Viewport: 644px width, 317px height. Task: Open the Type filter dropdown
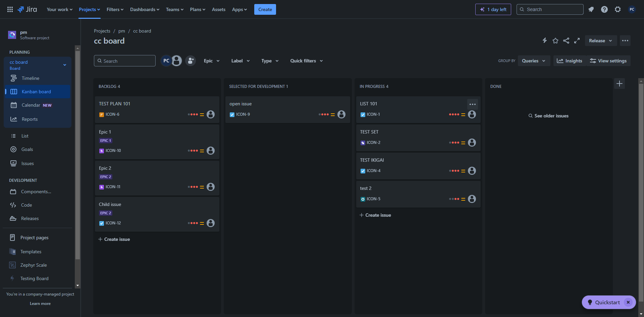click(270, 61)
